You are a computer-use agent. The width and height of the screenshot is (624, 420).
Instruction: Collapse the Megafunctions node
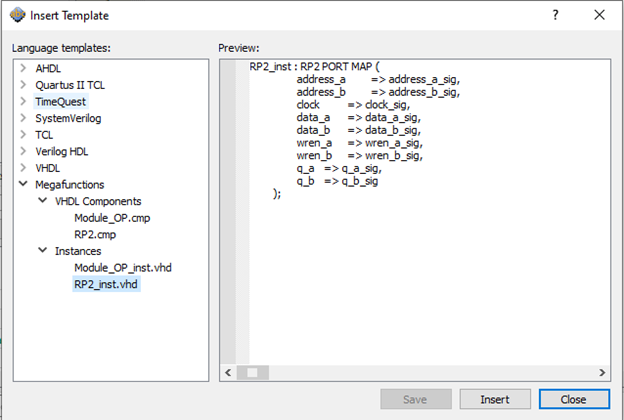point(23,185)
